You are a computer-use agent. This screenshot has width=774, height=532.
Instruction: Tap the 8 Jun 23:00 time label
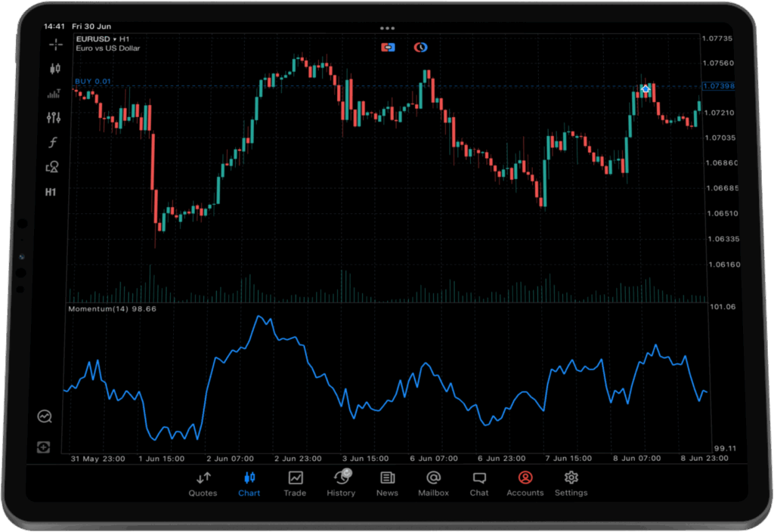click(704, 459)
